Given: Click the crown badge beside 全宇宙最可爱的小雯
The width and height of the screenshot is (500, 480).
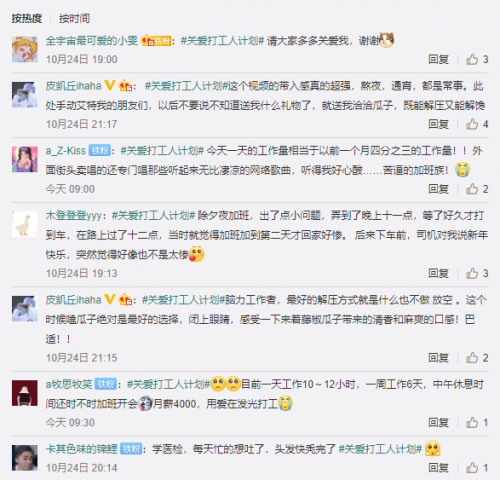Looking at the screenshot, I should (147, 41).
